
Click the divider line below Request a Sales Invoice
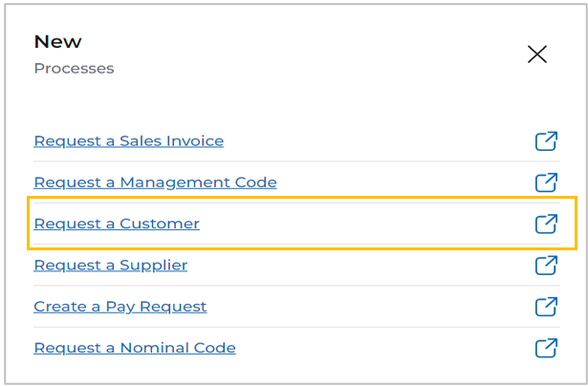[x=296, y=161]
